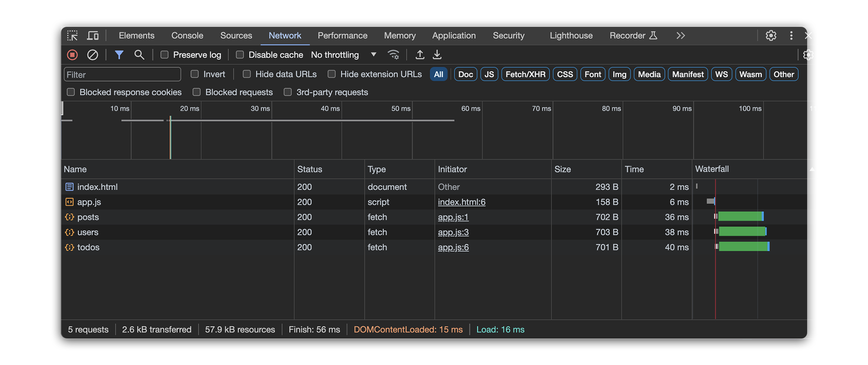
Task: Toggle the filter funnel icon
Action: click(x=119, y=55)
